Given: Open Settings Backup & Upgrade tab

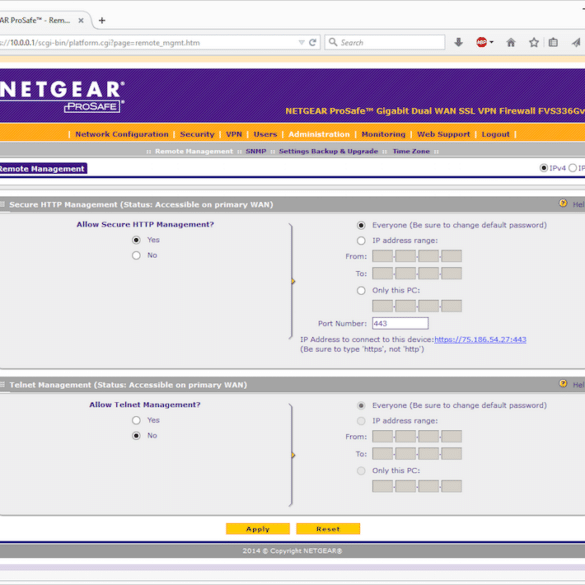Looking at the screenshot, I should [328, 151].
